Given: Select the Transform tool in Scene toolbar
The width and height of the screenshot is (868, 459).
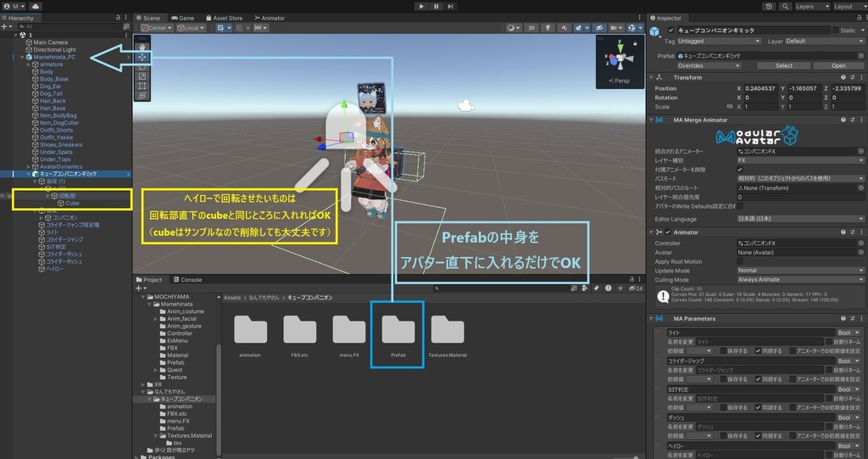Looking at the screenshot, I should tap(142, 95).
